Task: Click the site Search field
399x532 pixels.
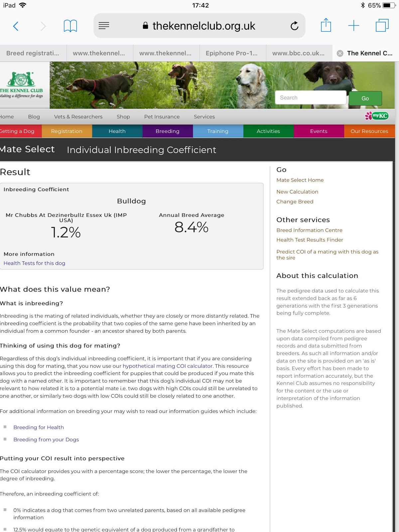Action: pos(311,97)
